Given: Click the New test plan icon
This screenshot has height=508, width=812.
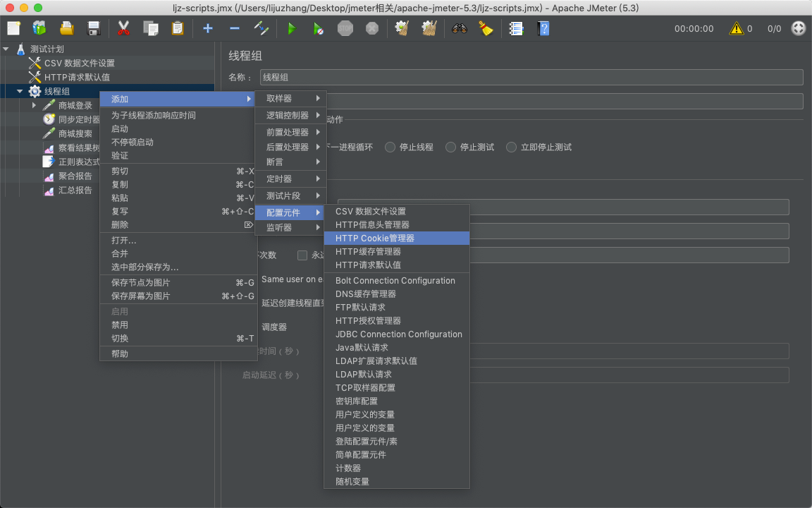Looking at the screenshot, I should pyautogui.click(x=13, y=28).
